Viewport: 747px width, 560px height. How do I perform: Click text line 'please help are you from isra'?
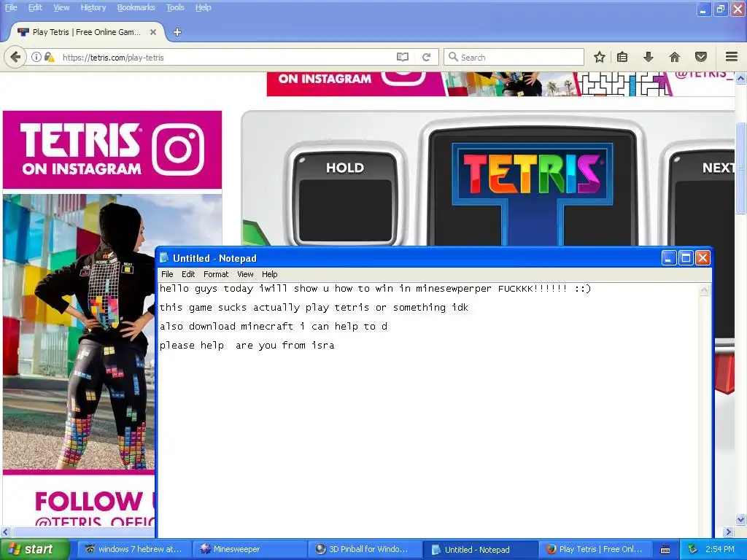coord(247,346)
